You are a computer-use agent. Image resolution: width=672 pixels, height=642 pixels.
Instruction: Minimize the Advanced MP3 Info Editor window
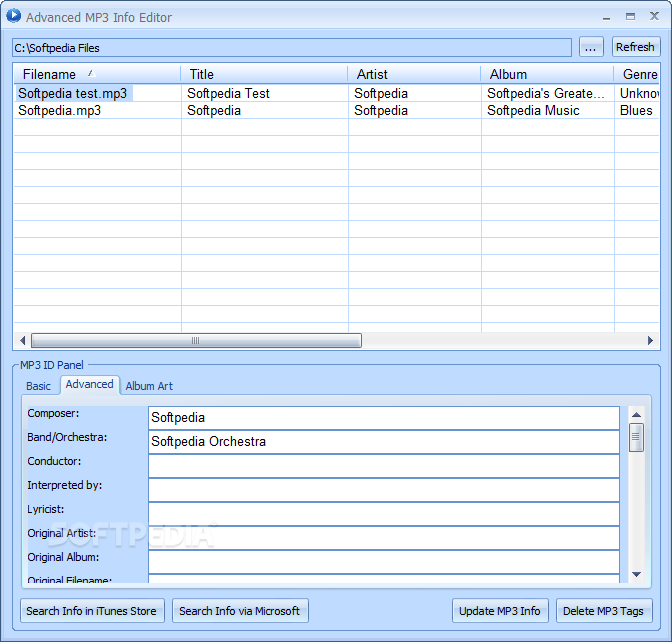click(606, 17)
